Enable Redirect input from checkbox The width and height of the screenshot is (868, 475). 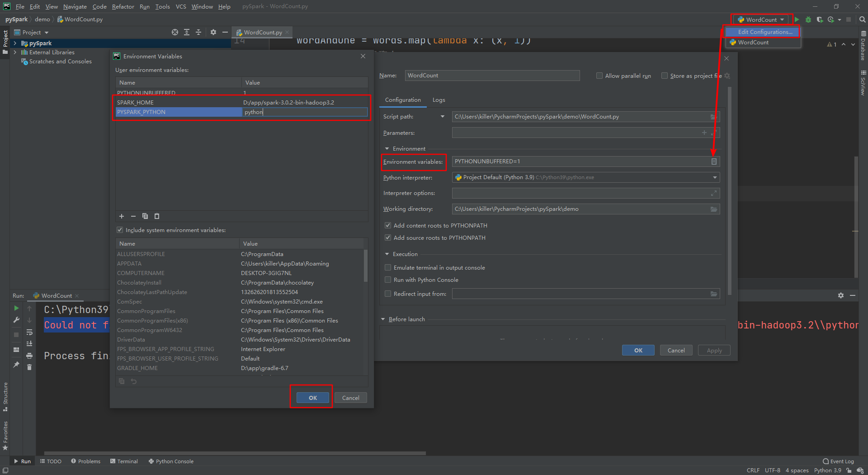tap(388, 294)
